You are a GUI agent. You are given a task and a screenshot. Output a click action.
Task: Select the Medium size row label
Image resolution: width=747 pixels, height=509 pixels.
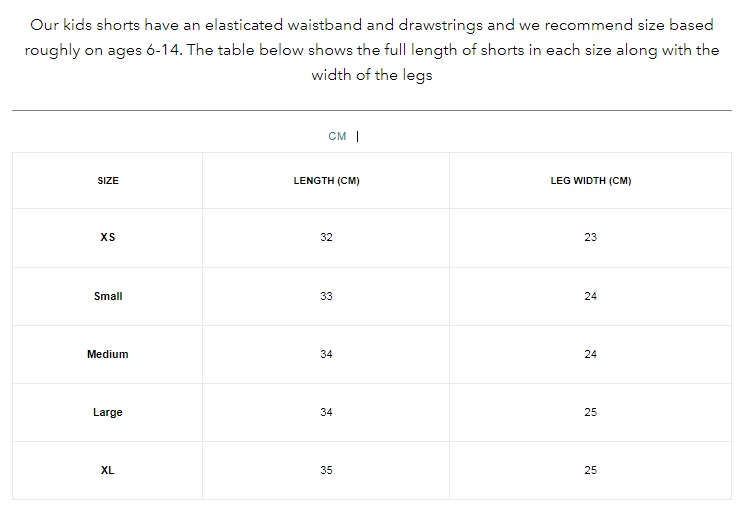tap(108, 354)
